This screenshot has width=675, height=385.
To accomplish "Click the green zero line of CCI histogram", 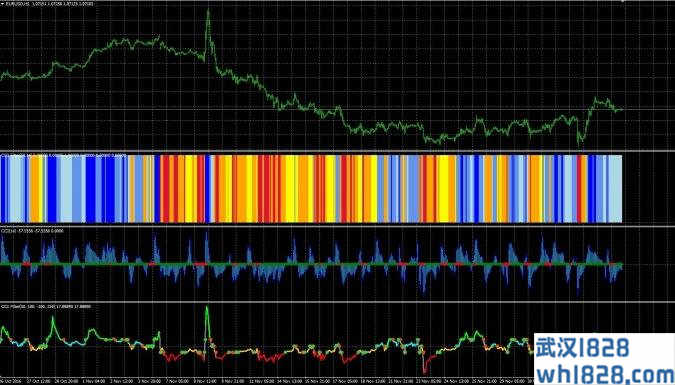I will click(311, 264).
